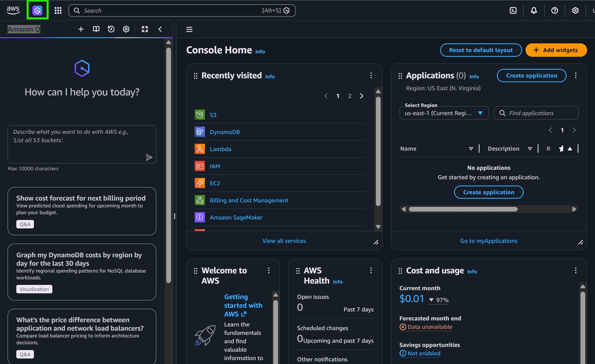Click the AWS logo home icon

click(13, 10)
